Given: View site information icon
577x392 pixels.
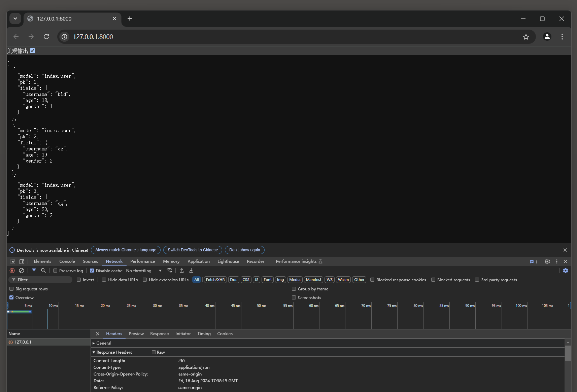Looking at the screenshot, I should (64, 37).
